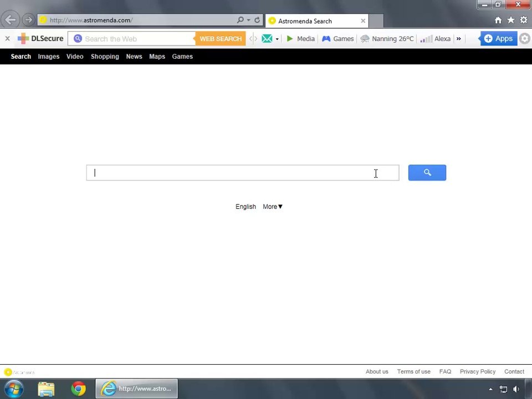Open Windows Explorer from the taskbar

point(46,389)
